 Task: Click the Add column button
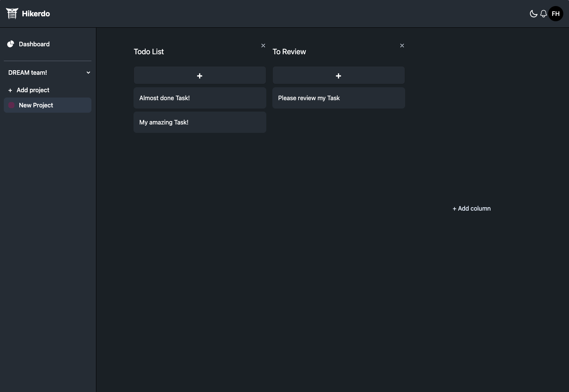472,208
